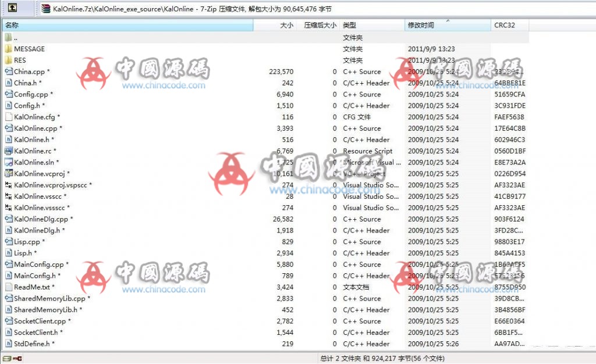Click CRC32 value 903F6124
Screen dimensions: 596x364
coord(509,219)
